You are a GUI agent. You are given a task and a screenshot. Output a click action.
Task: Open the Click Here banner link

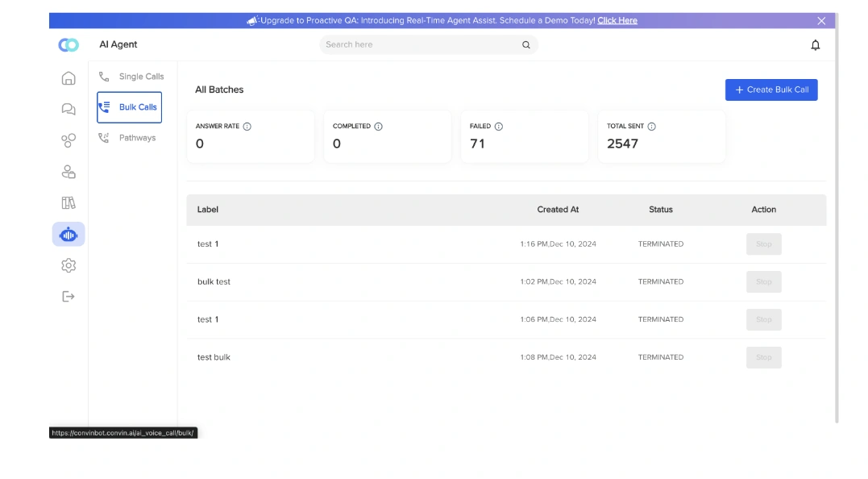[x=617, y=20]
